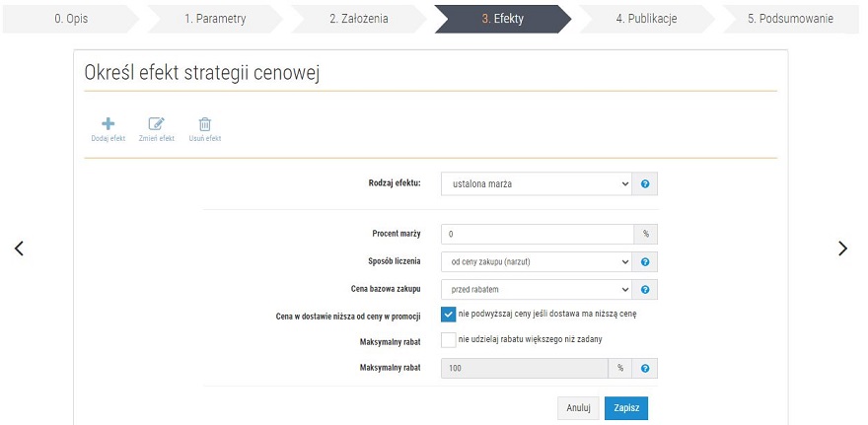Image resolution: width=868 pixels, height=425 pixels.
Task: Go to next step with right arrow
Action: point(842,248)
